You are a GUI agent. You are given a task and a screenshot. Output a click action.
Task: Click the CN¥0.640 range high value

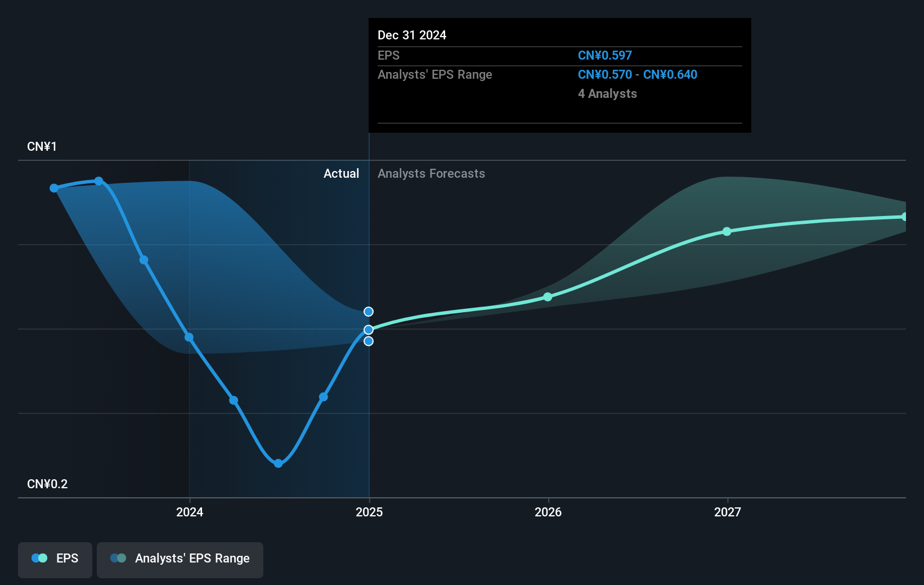coord(670,75)
